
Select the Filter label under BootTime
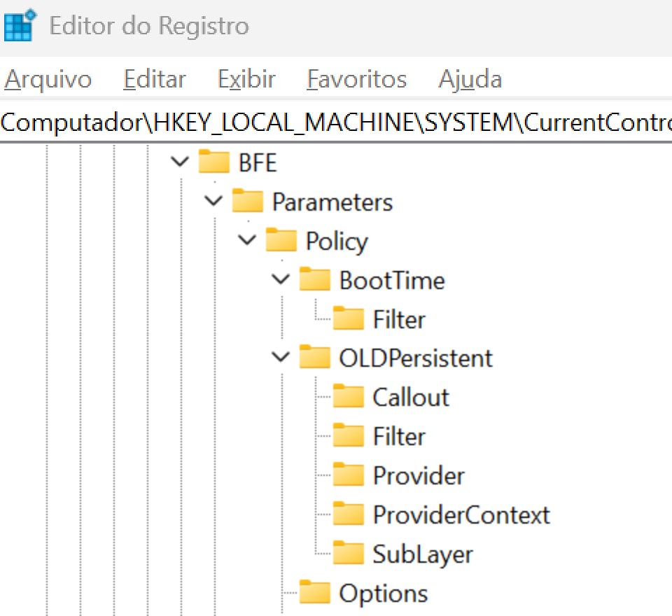[399, 319]
